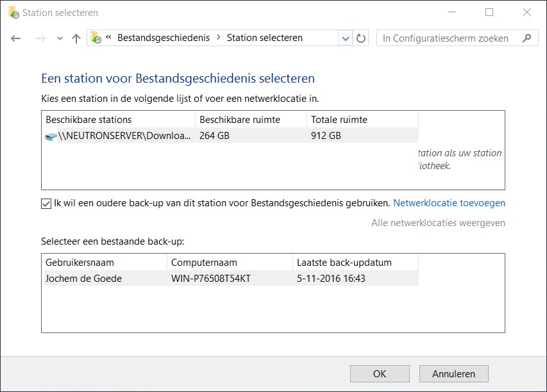
Task: Open the recent locations dropdown arrow
Action: (60, 38)
